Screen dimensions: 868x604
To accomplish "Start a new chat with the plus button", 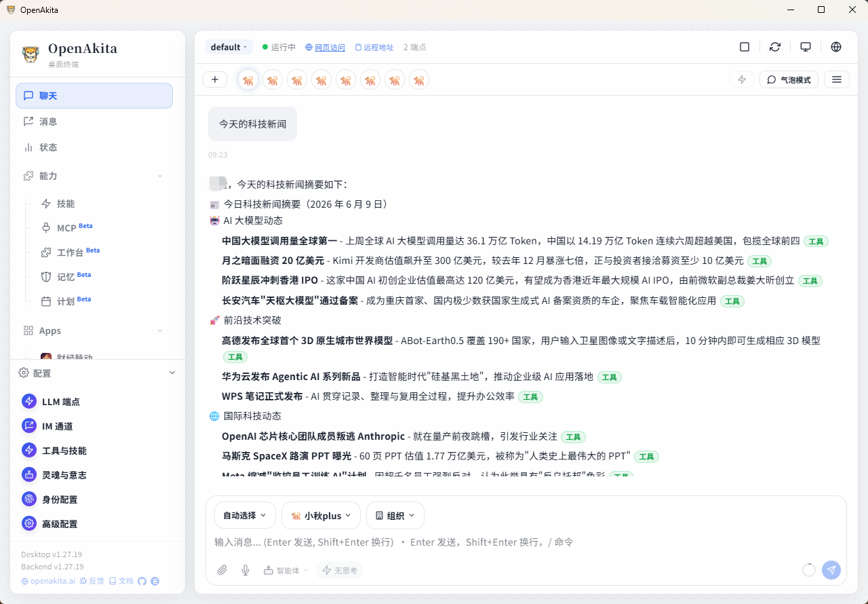I will click(215, 79).
